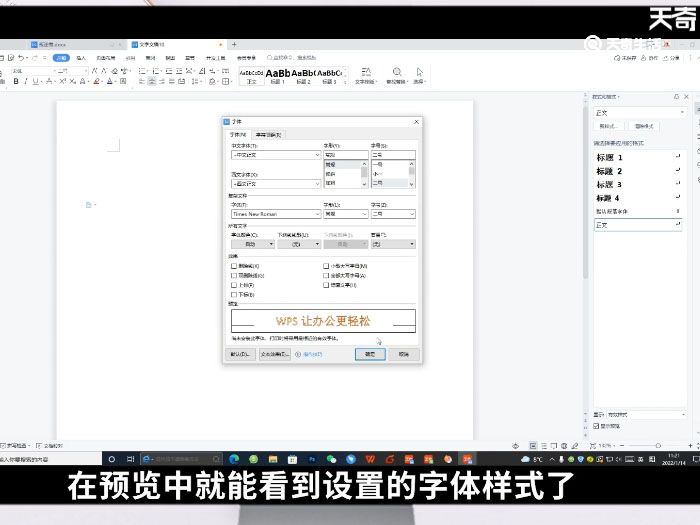The width and height of the screenshot is (700, 525).
Task: Click the clear formatting eraser icon
Action: tap(115, 71)
